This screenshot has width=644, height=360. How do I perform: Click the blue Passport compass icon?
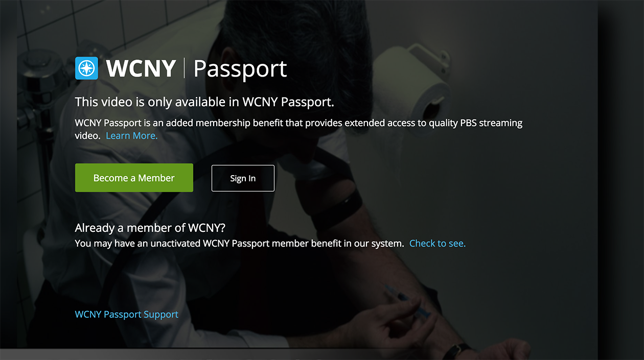[x=86, y=68]
